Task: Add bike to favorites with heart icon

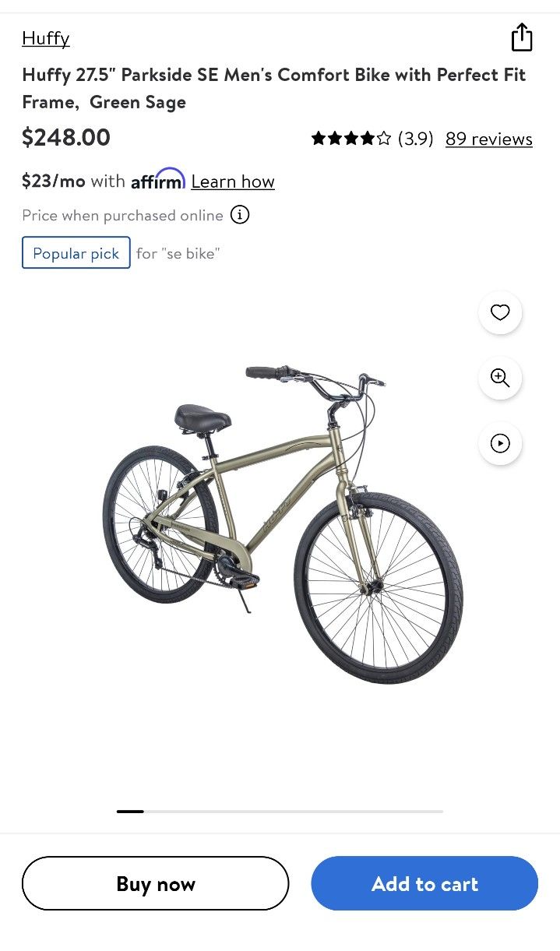Action: (500, 312)
